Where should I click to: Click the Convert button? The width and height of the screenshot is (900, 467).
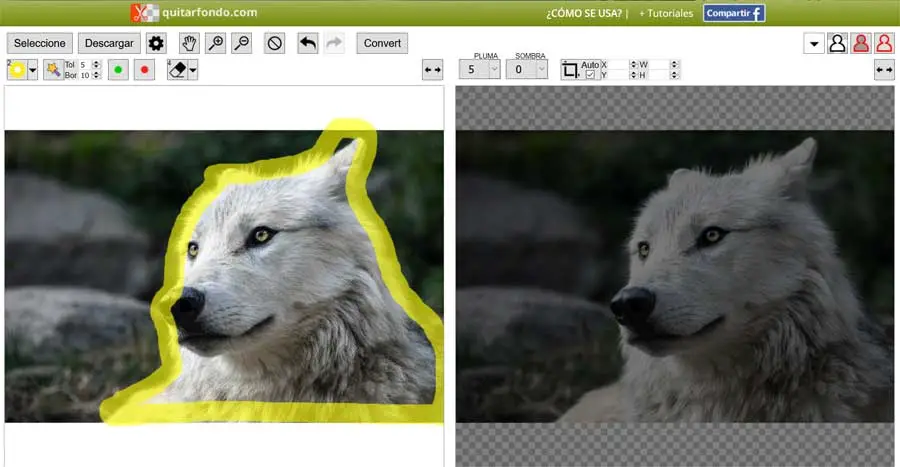382,43
